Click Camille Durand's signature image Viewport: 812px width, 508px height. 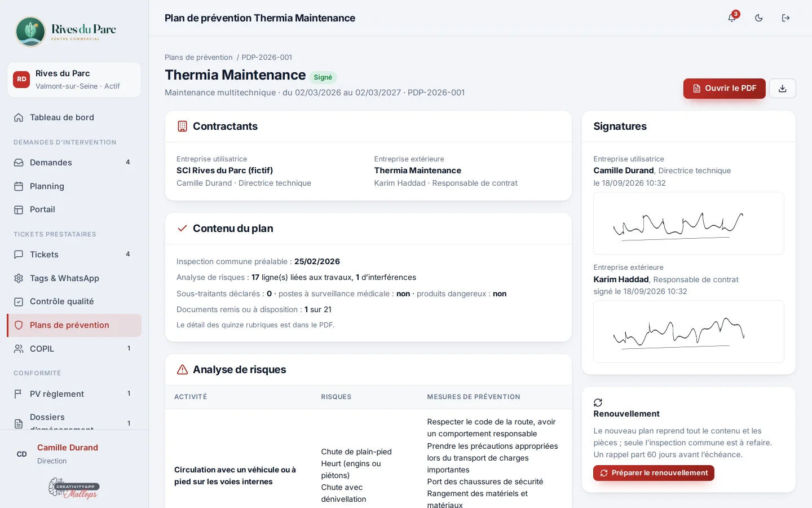(x=689, y=224)
